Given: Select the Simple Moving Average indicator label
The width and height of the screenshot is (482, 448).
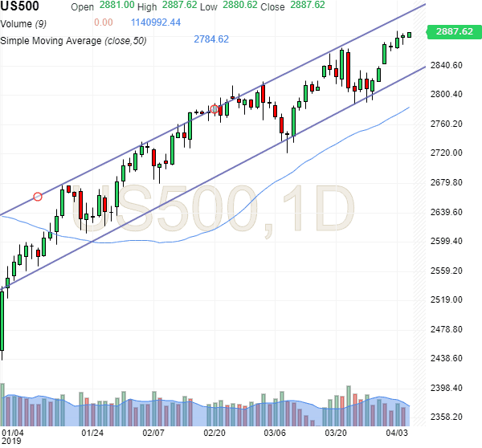Looking at the screenshot, I should click(73, 39).
